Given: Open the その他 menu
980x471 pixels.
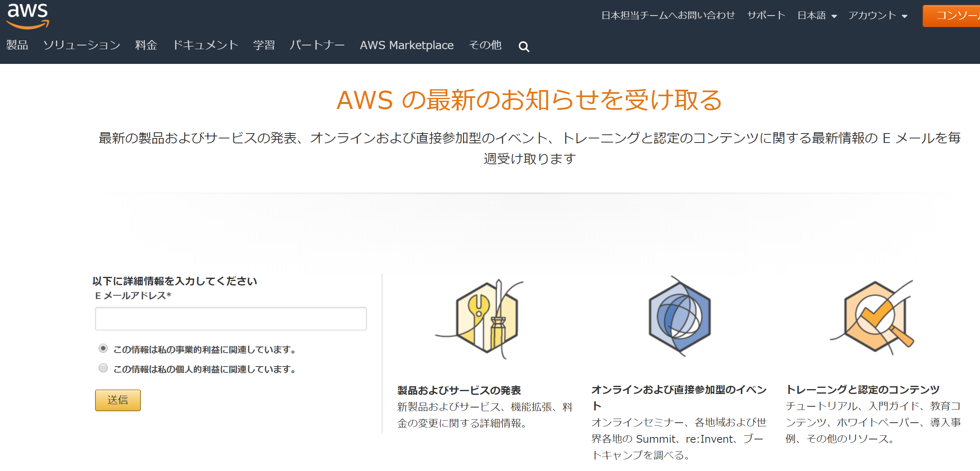Looking at the screenshot, I should click(x=485, y=45).
